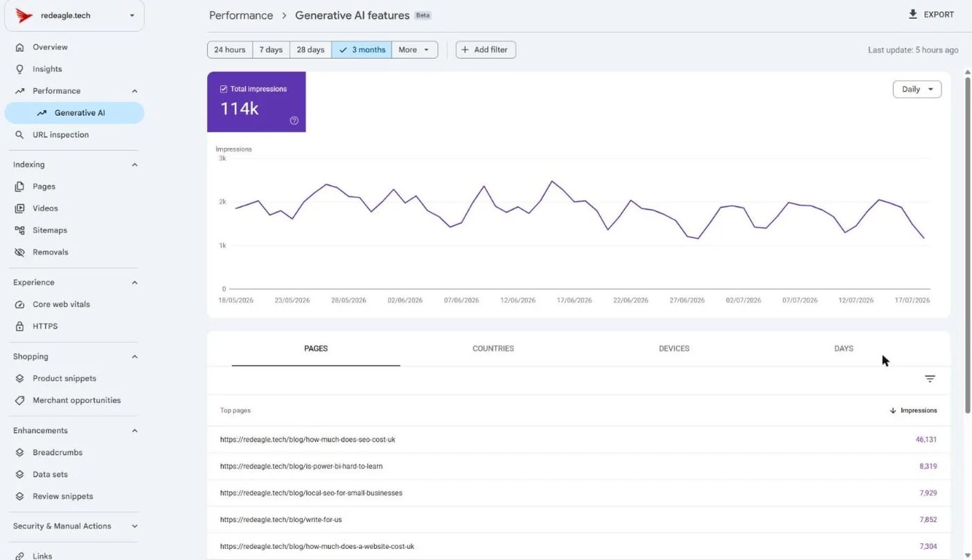Click the URL inspection magnifier icon
Screen dimensions: 972x560
click(x=19, y=135)
